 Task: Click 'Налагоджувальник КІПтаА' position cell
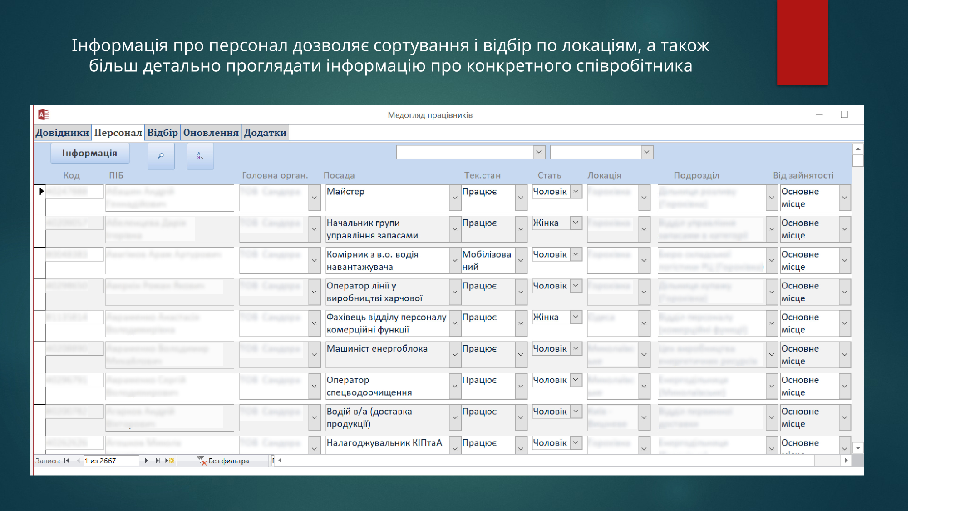[388, 445]
